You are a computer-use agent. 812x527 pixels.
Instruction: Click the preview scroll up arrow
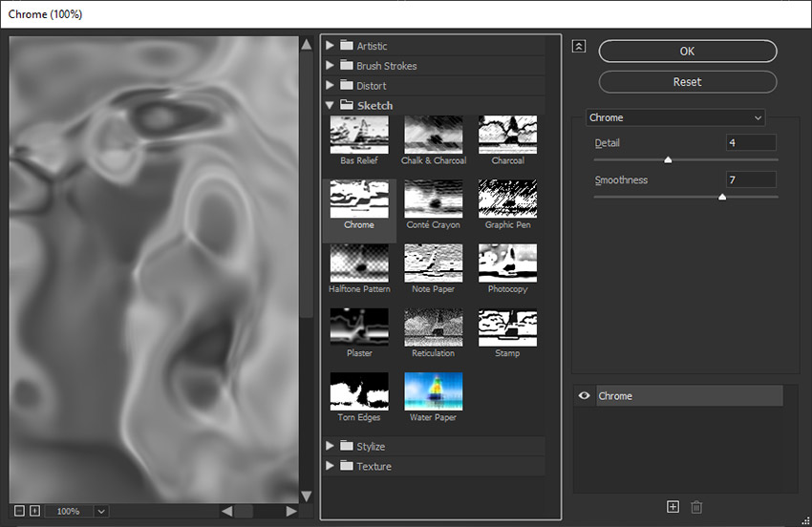[x=307, y=45]
